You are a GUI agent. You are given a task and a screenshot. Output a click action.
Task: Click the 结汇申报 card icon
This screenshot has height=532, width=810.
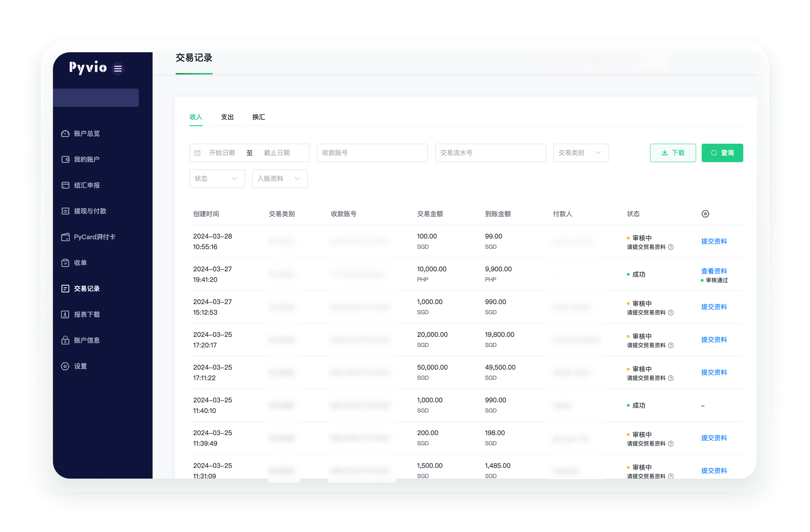65,185
